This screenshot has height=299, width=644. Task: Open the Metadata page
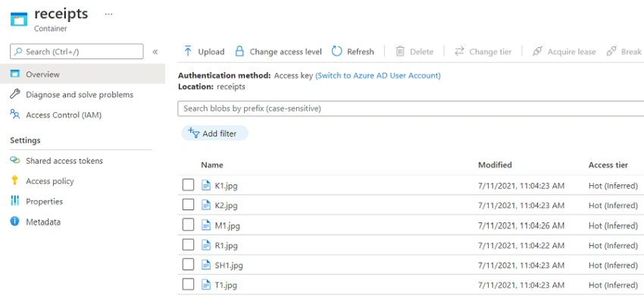point(43,222)
